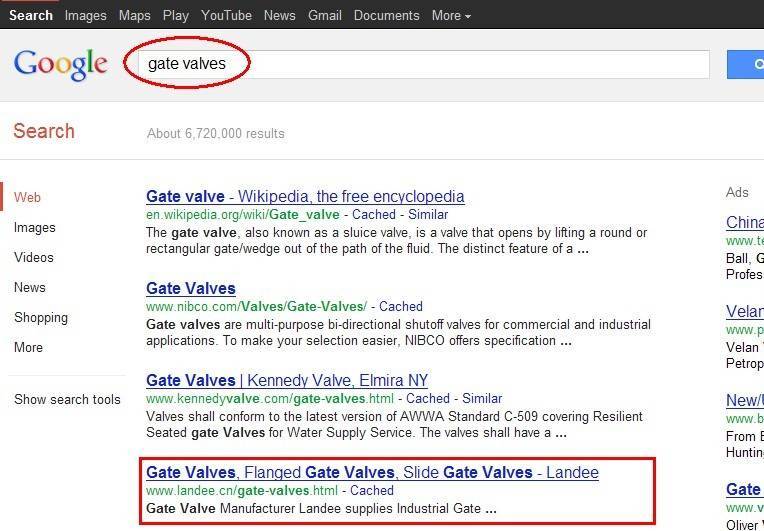Open Kennedy Valve, Elmira NY result
764x531 pixels.
(x=287, y=380)
